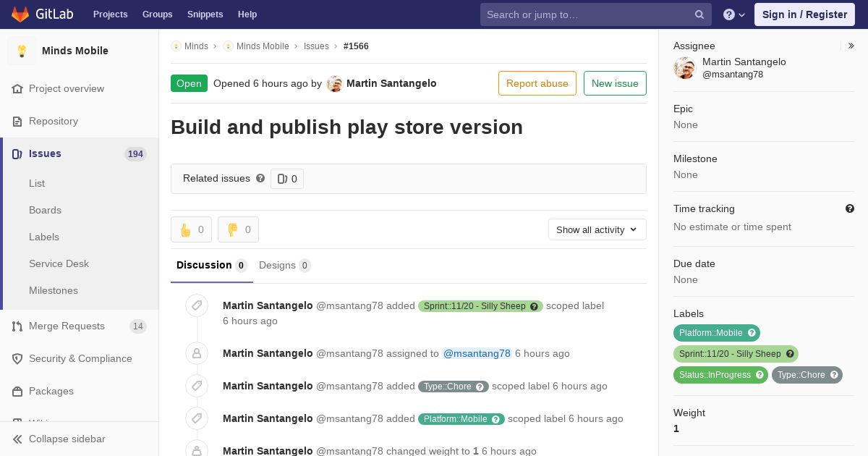This screenshot has height=456, width=868.
Task: Open the Show all activity dropdown
Action: [597, 229]
